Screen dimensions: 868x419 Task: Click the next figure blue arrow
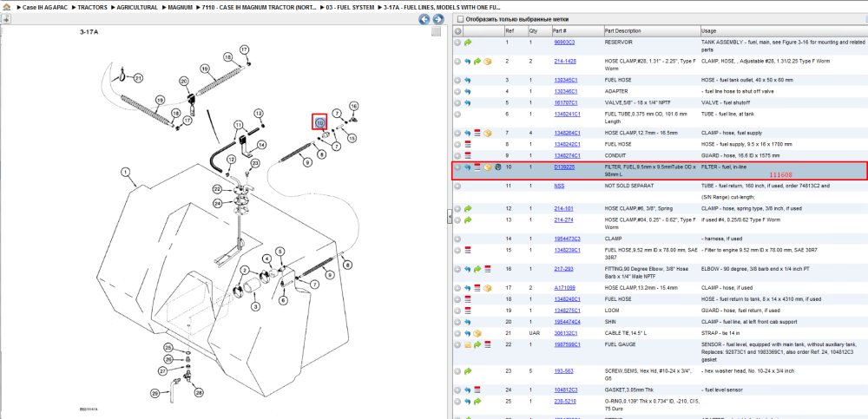point(437,20)
